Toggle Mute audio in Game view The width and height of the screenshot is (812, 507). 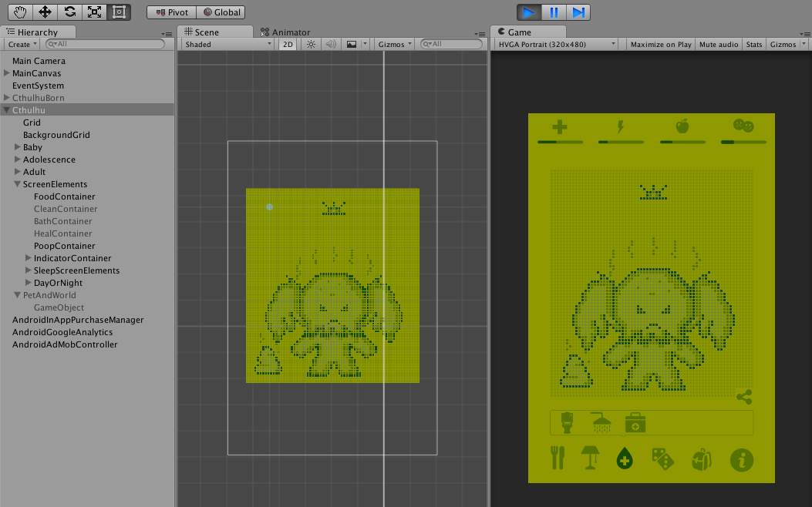pos(718,45)
